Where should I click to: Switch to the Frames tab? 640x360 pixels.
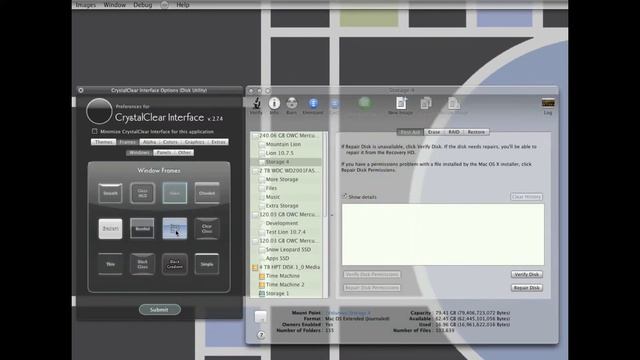[x=128, y=142]
